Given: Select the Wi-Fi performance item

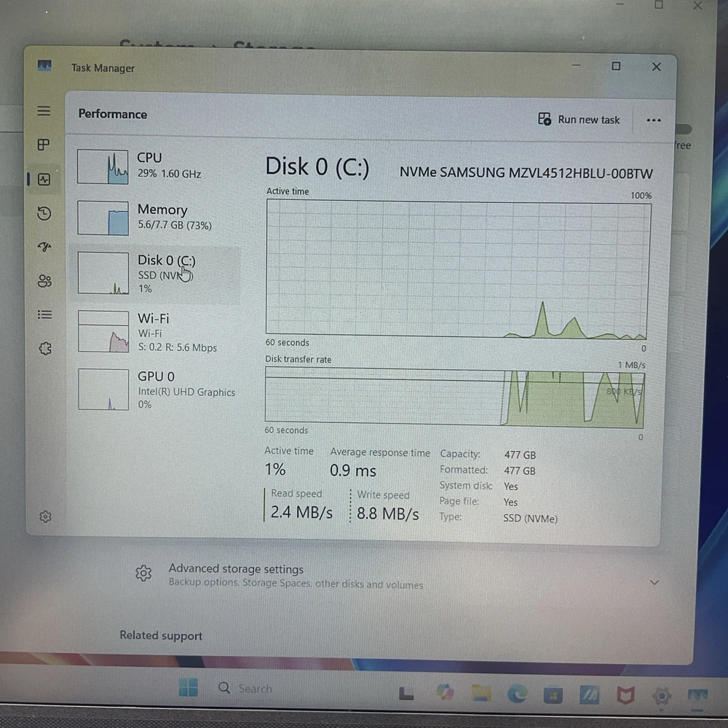Looking at the screenshot, I should (x=157, y=332).
